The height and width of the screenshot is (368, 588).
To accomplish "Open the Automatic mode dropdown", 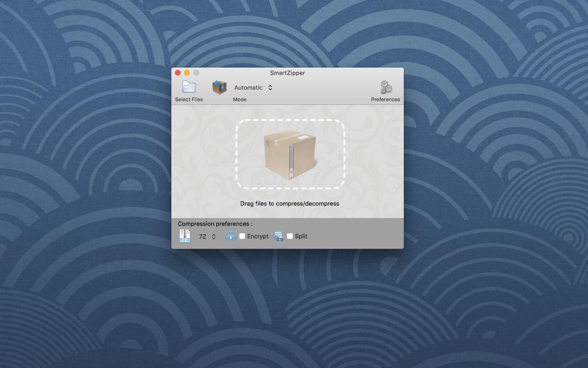I will coord(253,87).
